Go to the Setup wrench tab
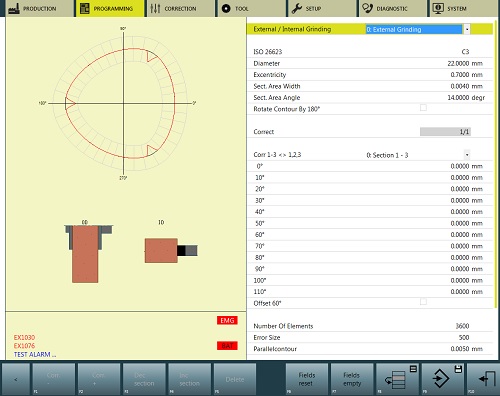 (x=322, y=8)
